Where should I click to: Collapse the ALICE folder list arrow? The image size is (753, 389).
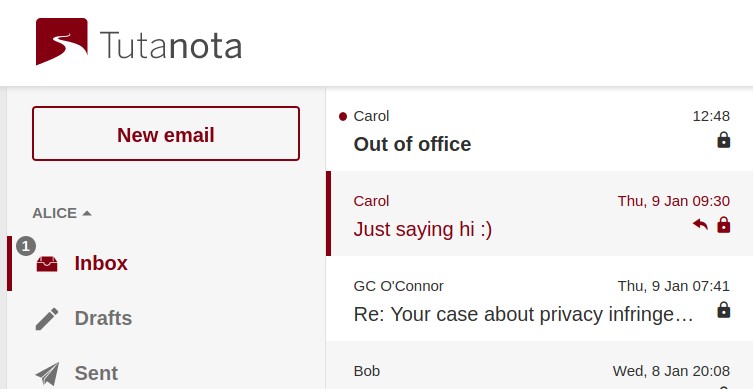click(x=87, y=213)
